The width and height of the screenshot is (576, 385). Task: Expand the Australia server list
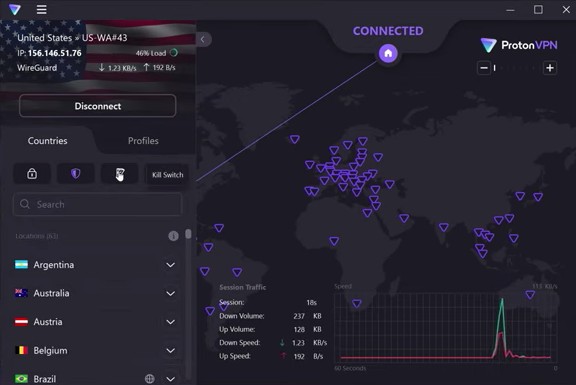[x=170, y=294]
